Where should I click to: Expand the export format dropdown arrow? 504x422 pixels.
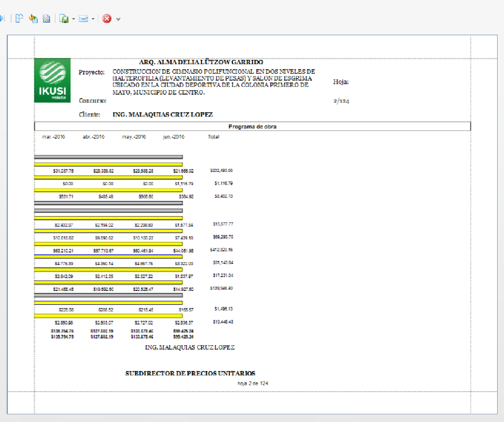click(x=73, y=19)
